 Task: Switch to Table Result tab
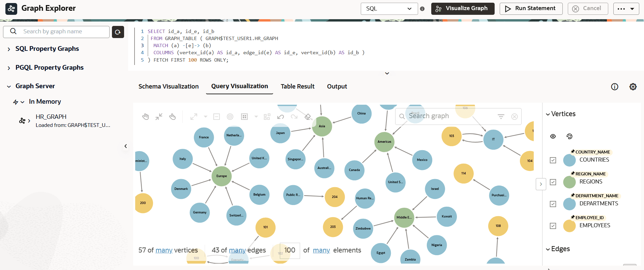pos(298,87)
